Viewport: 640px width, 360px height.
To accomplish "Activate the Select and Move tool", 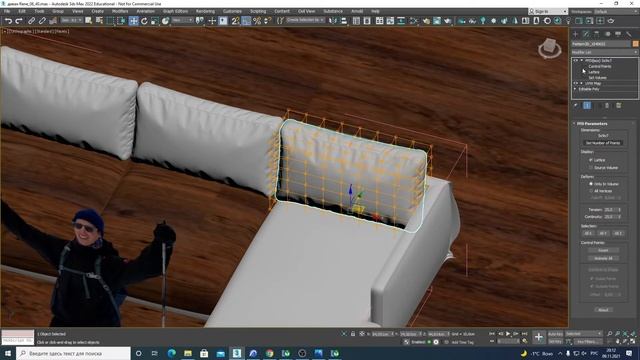I will pos(133,20).
